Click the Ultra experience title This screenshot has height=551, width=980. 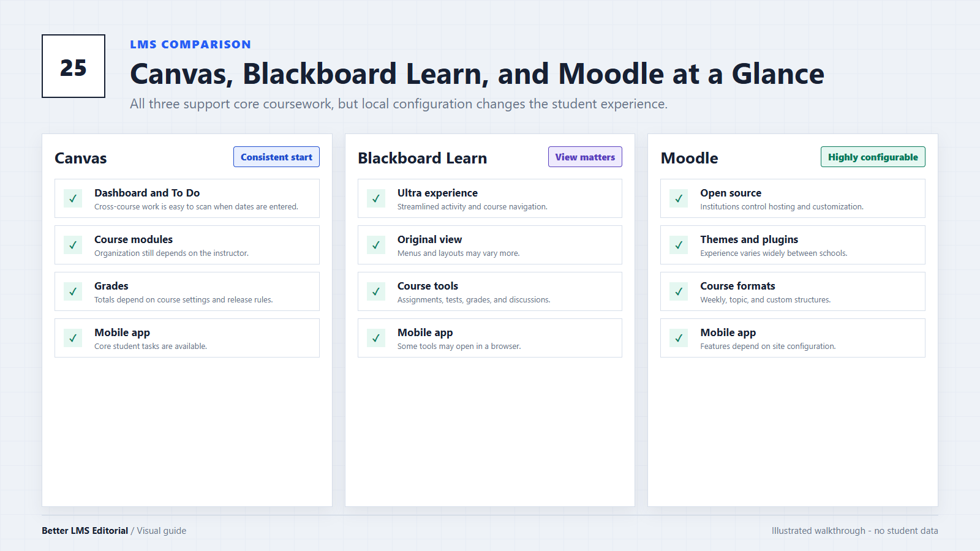(437, 193)
